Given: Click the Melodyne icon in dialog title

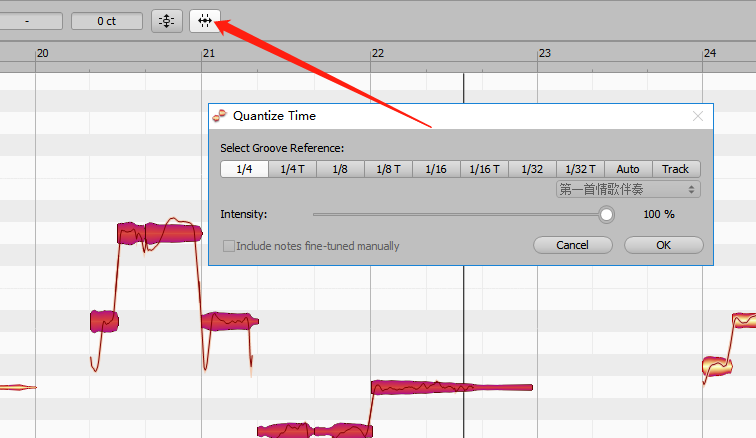Looking at the screenshot, I should (x=220, y=115).
